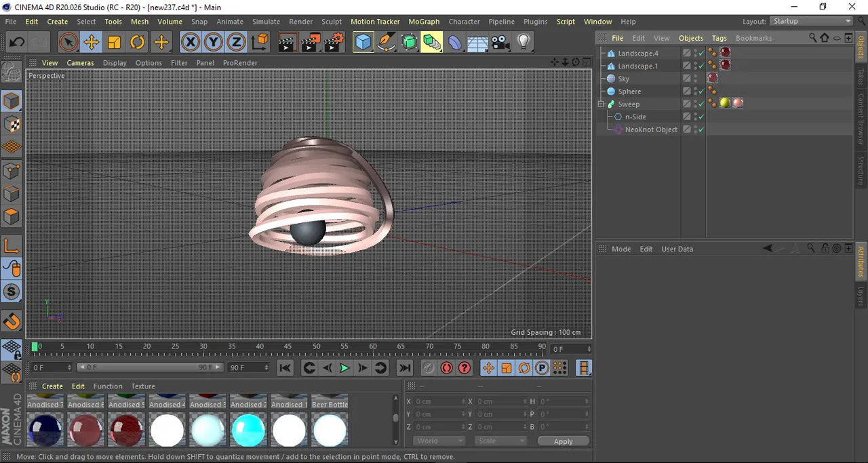Click the Camera object icon
The image size is (868, 463).
[500, 43]
